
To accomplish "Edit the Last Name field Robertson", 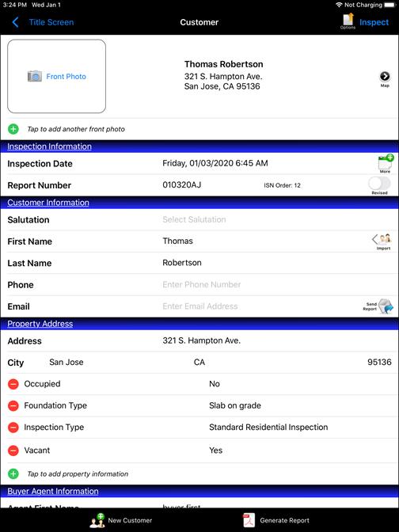I will 182,263.
